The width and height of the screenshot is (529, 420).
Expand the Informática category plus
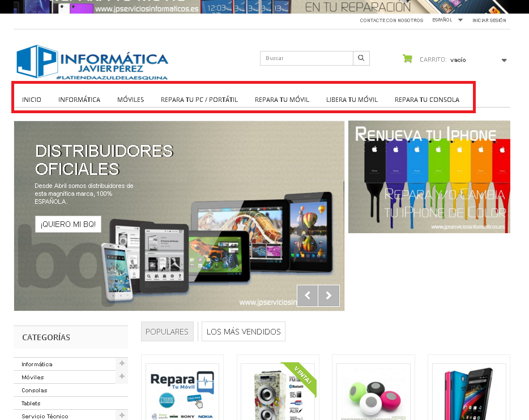pyautogui.click(x=122, y=363)
